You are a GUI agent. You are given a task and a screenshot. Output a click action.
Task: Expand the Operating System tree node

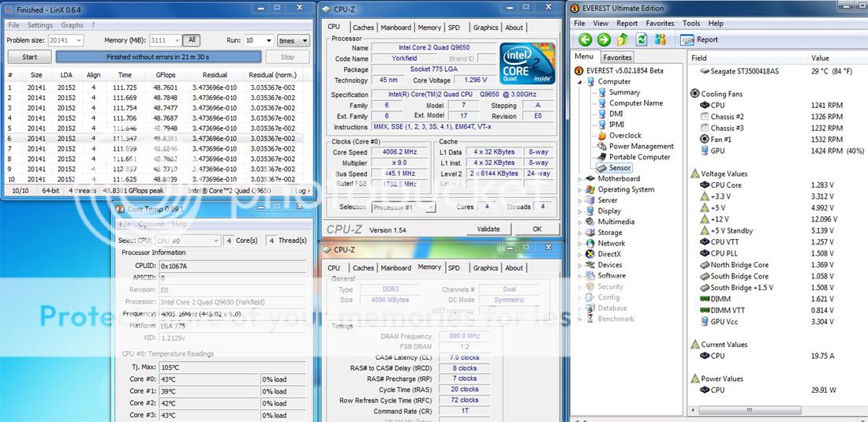[x=580, y=190]
